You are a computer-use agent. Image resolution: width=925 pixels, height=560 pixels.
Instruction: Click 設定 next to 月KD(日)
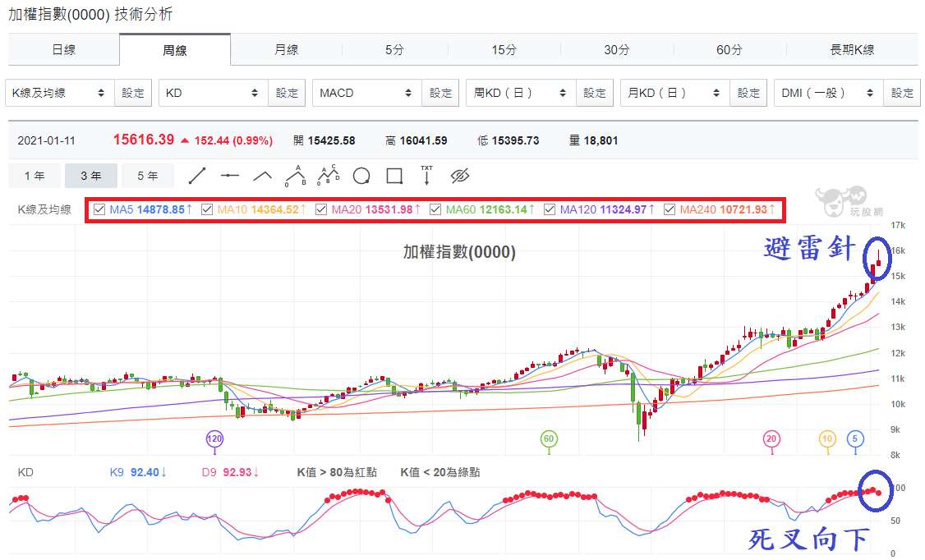748,93
